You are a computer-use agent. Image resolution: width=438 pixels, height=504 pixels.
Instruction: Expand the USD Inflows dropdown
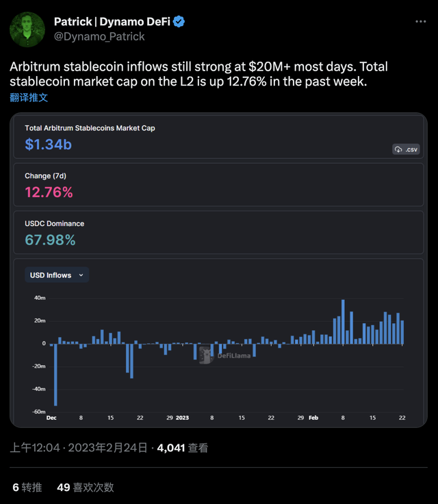click(57, 275)
